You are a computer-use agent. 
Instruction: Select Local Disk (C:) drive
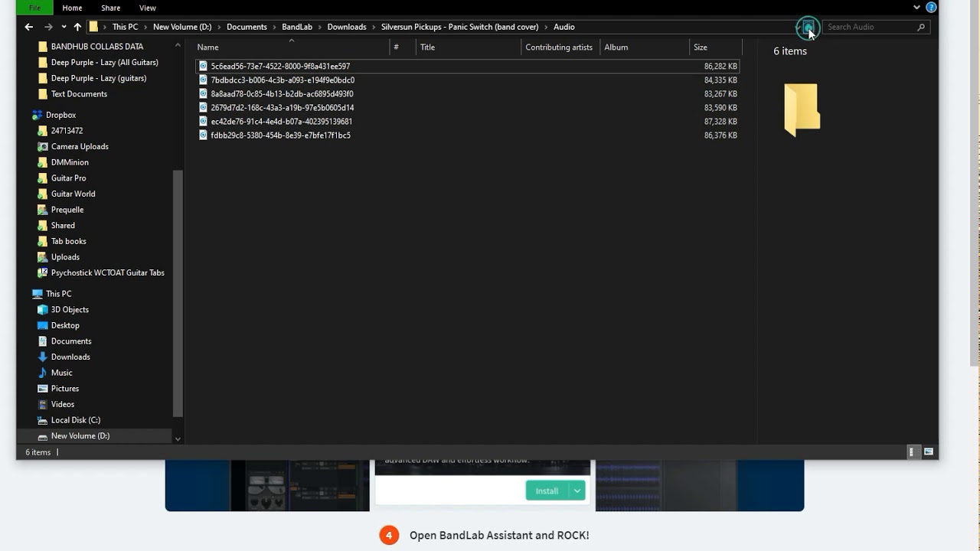pyautogui.click(x=75, y=420)
